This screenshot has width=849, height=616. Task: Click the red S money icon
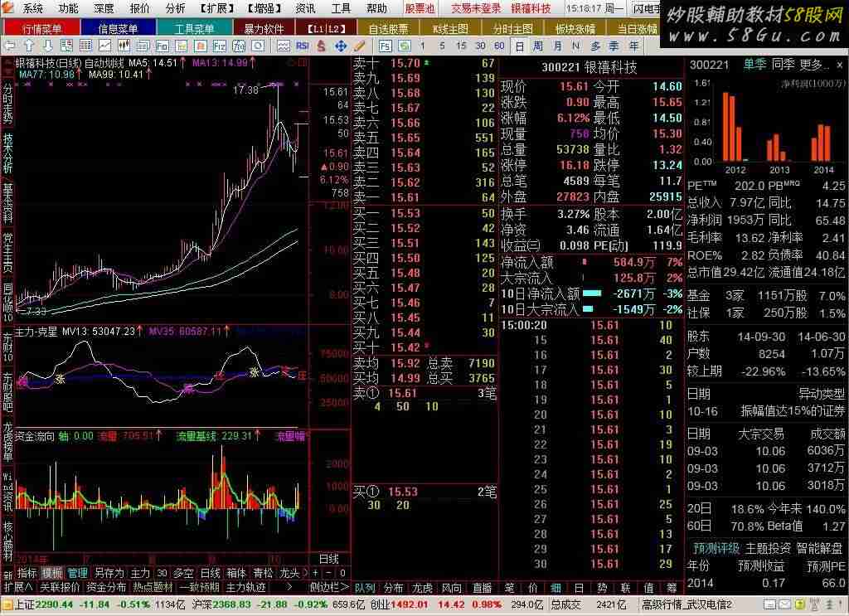pos(321,46)
